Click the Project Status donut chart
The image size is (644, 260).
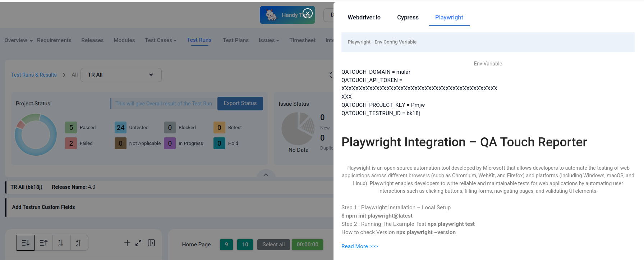pos(36,135)
